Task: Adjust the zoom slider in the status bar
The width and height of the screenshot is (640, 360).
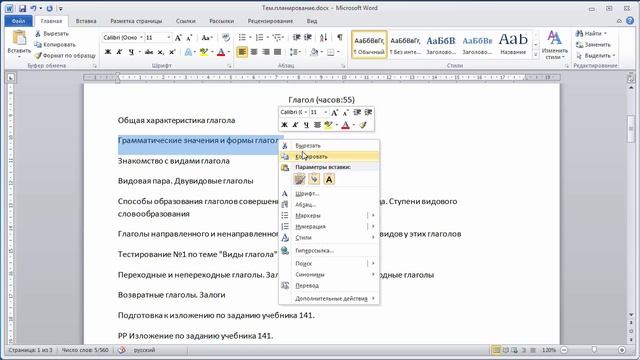Action: [594, 350]
